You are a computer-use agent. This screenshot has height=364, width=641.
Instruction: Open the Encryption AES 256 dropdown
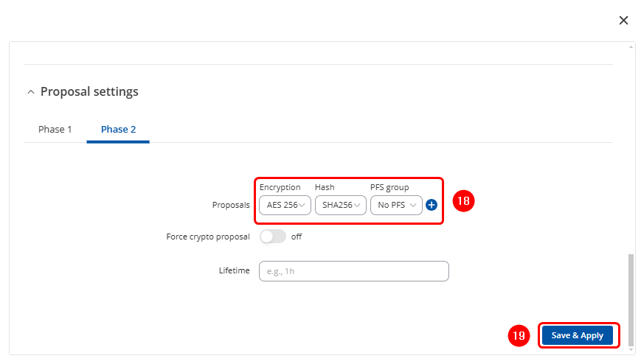[x=286, y=205]
